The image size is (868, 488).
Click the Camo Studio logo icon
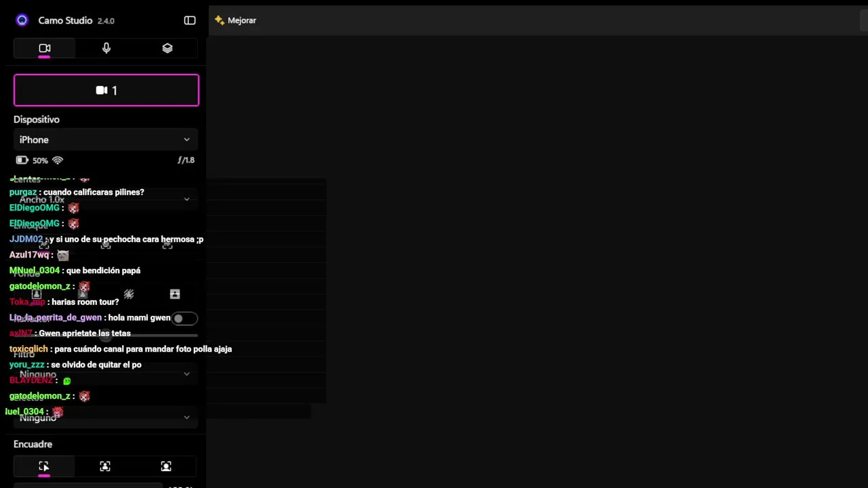pos(22,20)
